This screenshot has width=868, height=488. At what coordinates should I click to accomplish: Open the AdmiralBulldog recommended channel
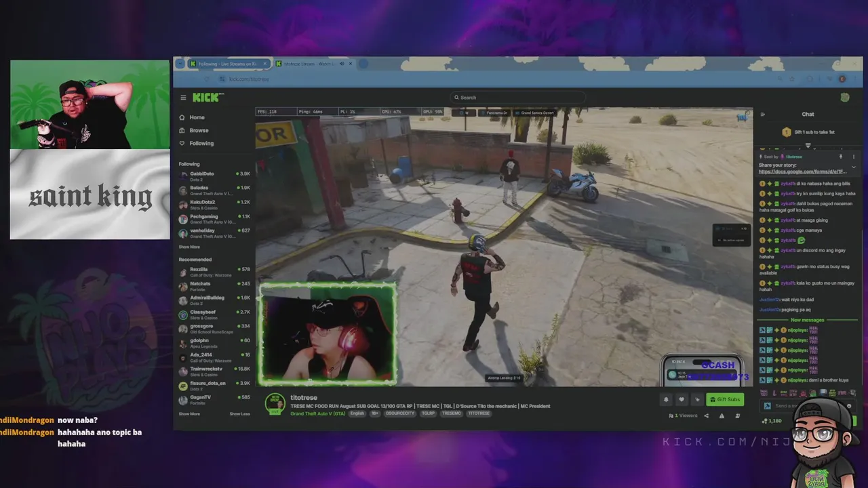[x=214, y=300]
